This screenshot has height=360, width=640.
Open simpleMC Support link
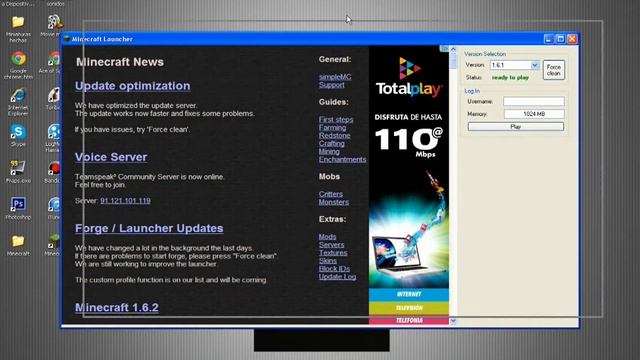[x=335, y=81]
